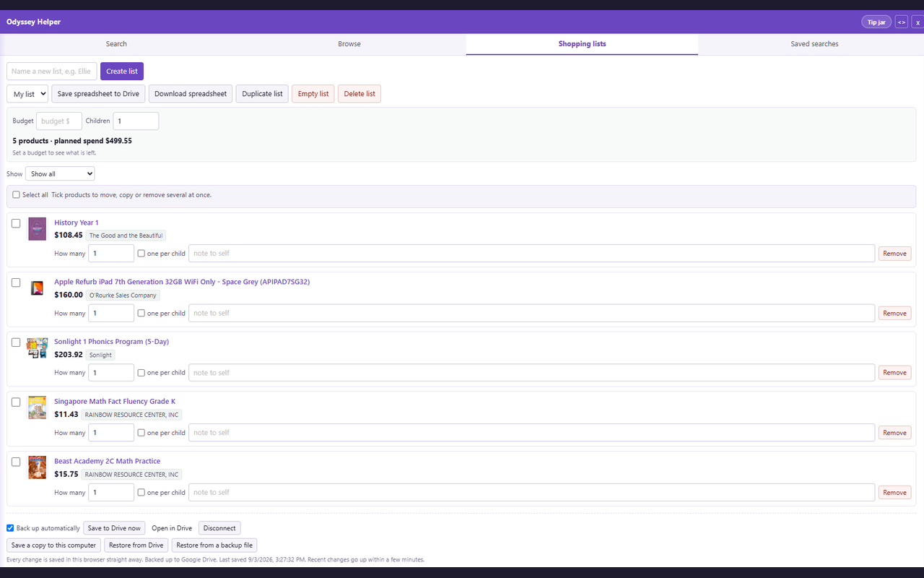This screenshot has width=924, height=578.
Task: Click the Disconnect button
Action: (x=219, y=528)
